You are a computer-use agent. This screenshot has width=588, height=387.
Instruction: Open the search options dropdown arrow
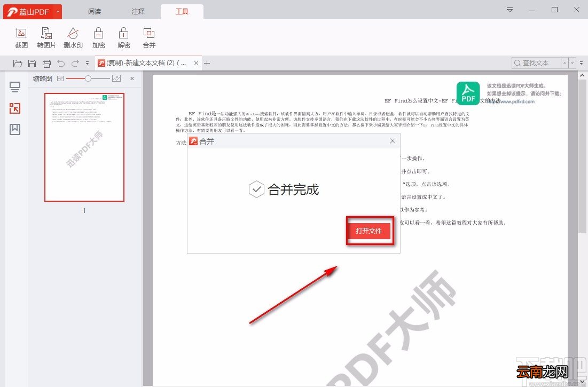[573, 63]
